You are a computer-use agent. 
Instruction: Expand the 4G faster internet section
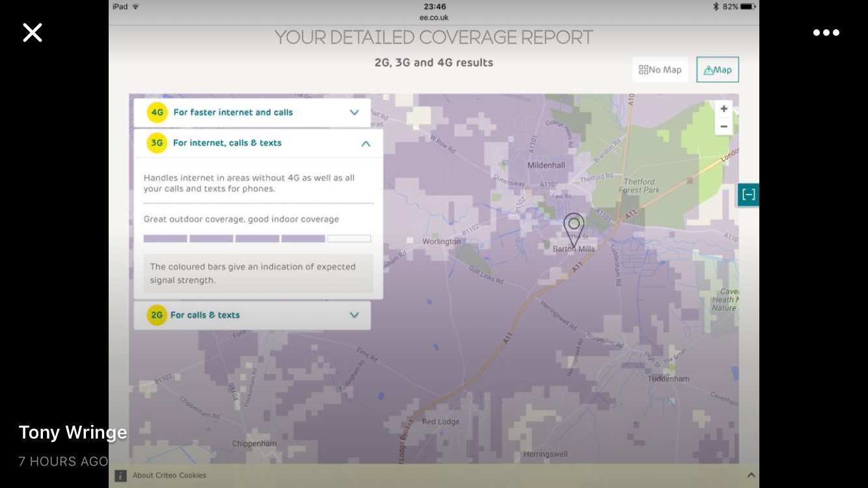pos(354,113)
